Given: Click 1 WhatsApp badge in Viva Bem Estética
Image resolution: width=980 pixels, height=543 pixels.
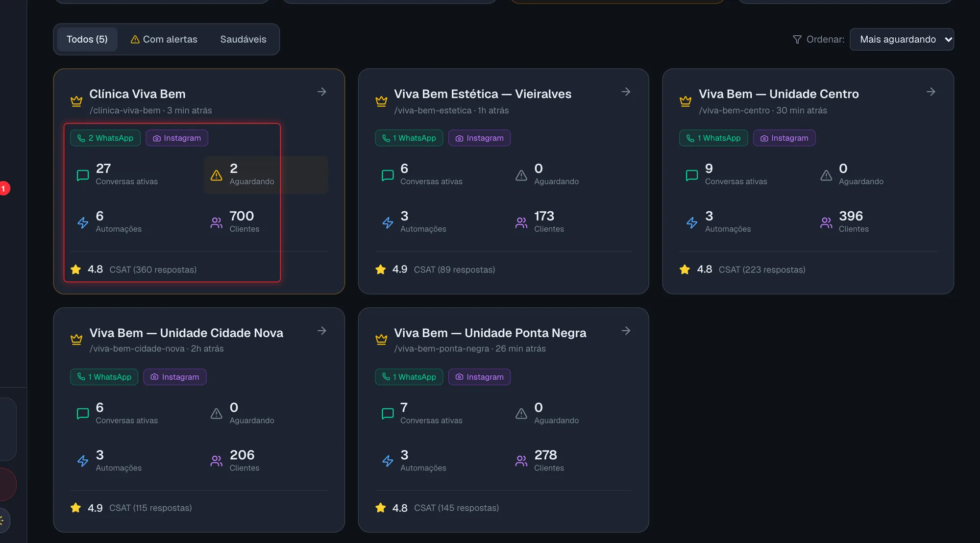Looking at the screenshot, I should [409, 138].
